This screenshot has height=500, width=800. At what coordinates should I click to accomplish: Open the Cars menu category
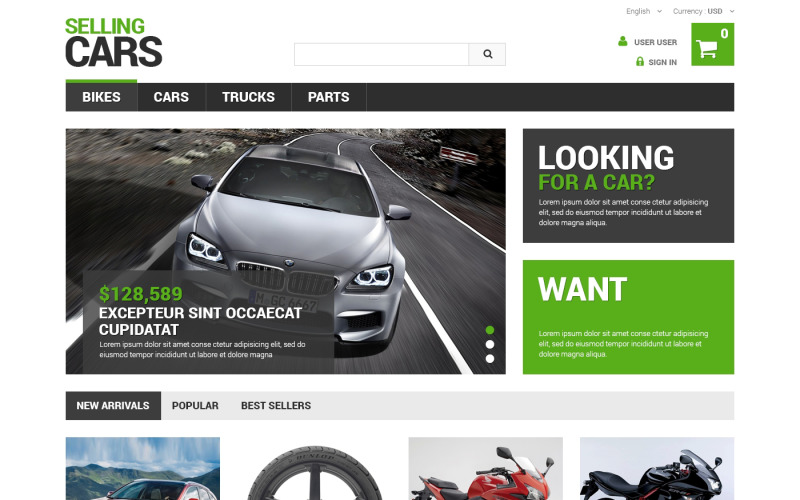click(171, 97)
